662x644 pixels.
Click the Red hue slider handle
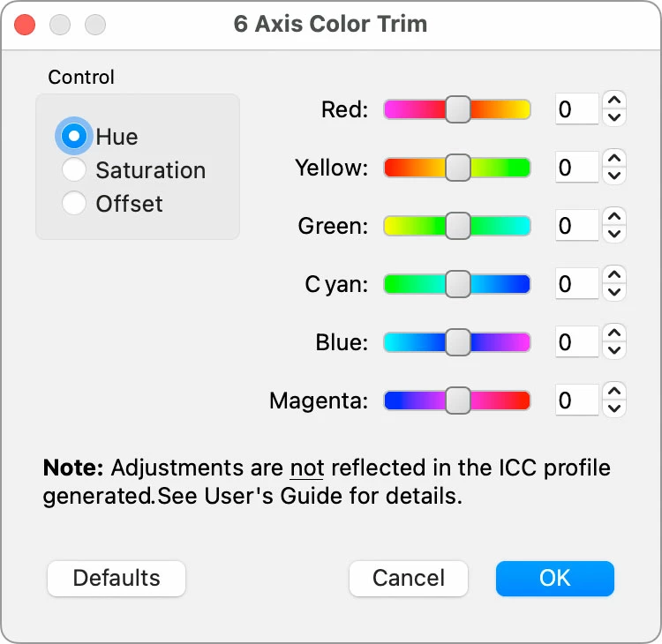457,109
